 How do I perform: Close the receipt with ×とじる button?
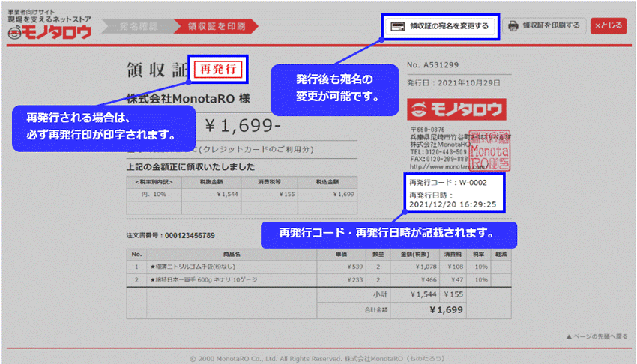pos(609,26)
